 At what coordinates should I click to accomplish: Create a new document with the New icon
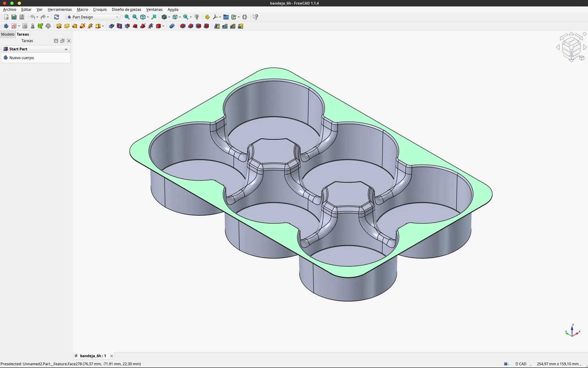(x=6, y=17)
